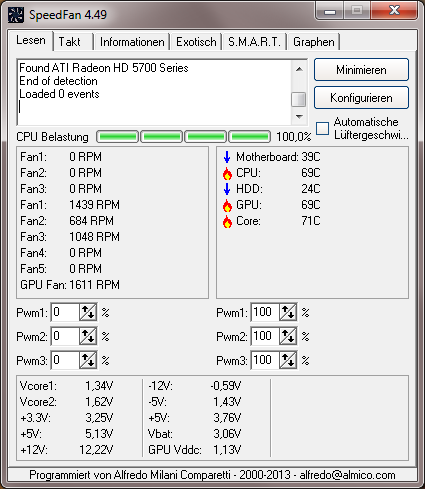This screenshot has height=489, width=425.
Task: Click the GPU Vddc 1,13V reading
Action: 195,450
